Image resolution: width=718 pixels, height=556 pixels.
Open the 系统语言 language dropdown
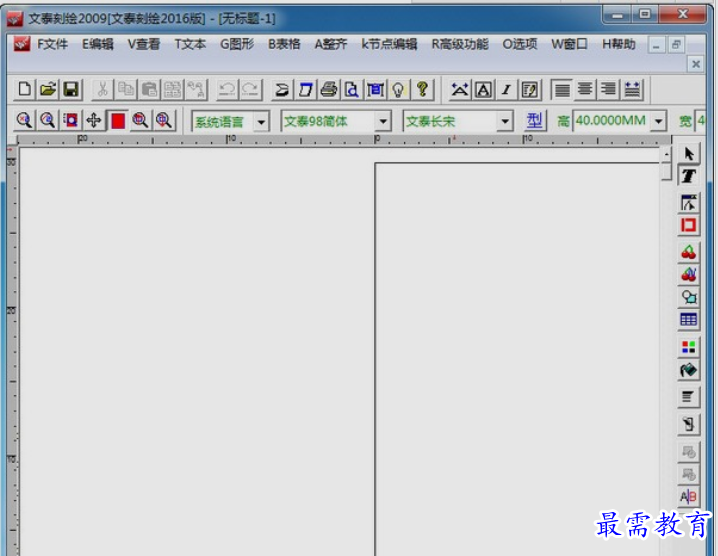tap(261, 122)
